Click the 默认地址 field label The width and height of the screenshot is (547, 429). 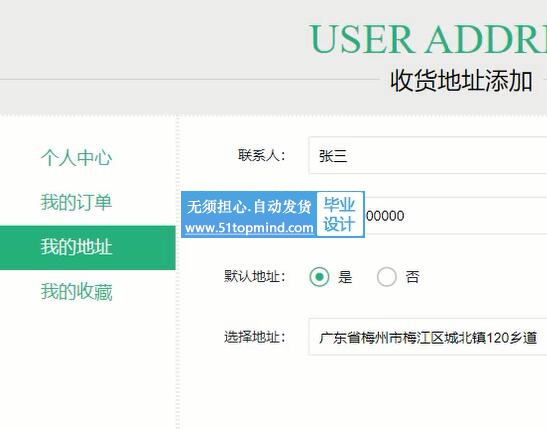(x=254, y=277)
